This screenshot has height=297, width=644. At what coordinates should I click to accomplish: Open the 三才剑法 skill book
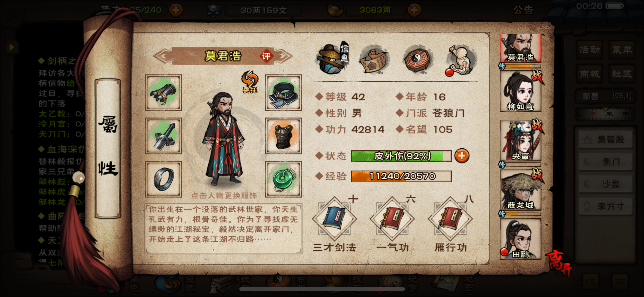pyautogui.click(x=334, y=219)
